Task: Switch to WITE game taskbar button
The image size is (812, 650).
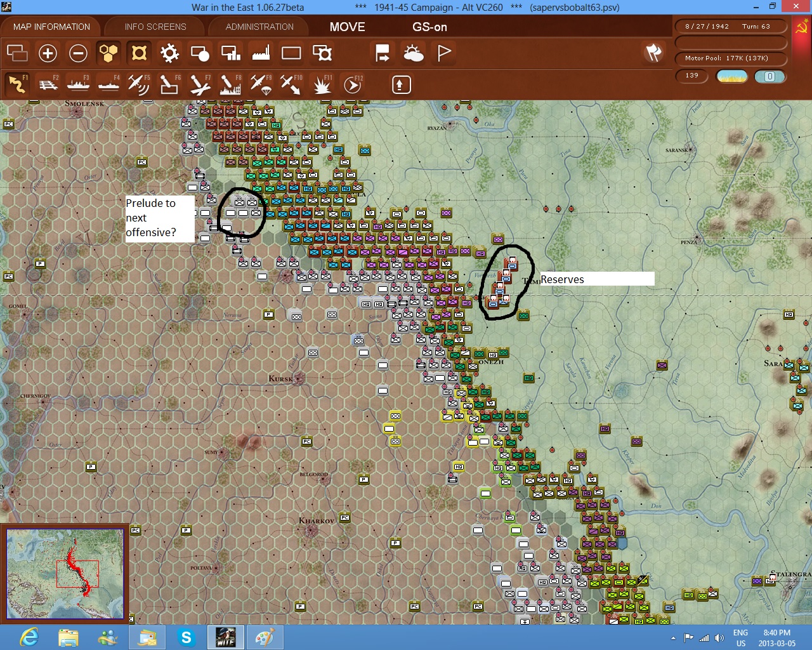Action: point(226,637)
